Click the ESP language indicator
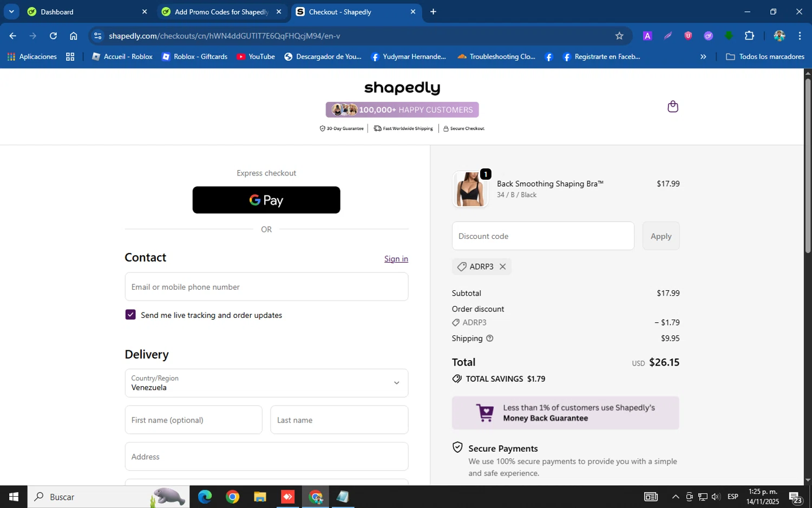This screenshot has height=508, width=812. click(x=733, y=497)
